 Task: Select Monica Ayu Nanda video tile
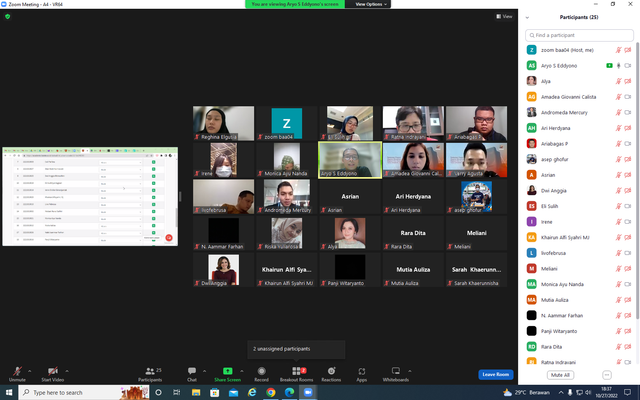[x=287, y=160]
